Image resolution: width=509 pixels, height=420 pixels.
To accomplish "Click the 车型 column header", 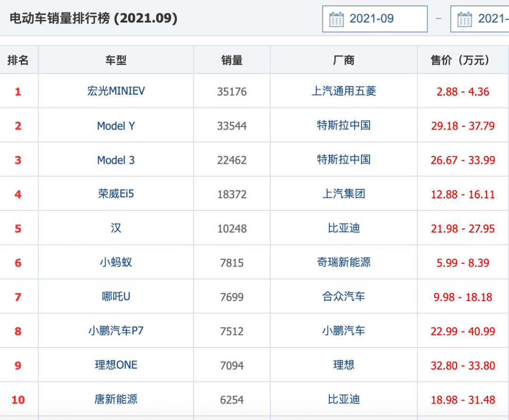I will pos(116,60).
